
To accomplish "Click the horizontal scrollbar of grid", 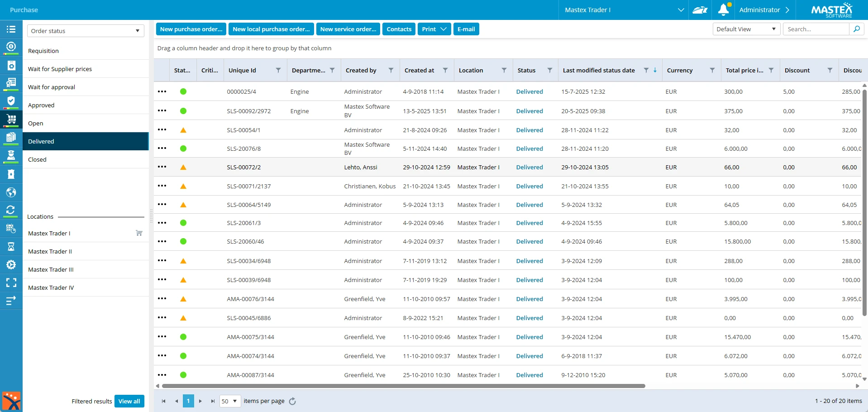I will [403, 386].
